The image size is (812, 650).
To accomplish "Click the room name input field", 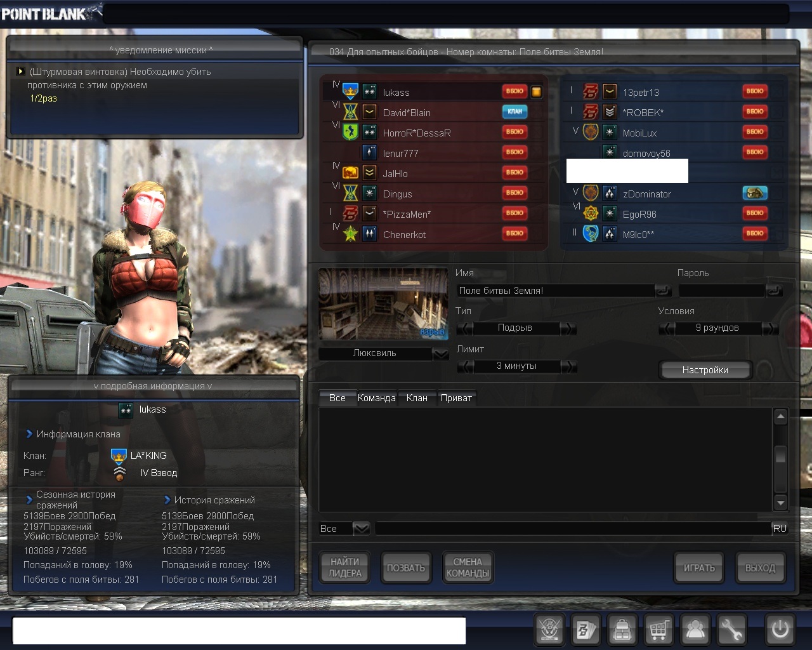I will [556, 291].
